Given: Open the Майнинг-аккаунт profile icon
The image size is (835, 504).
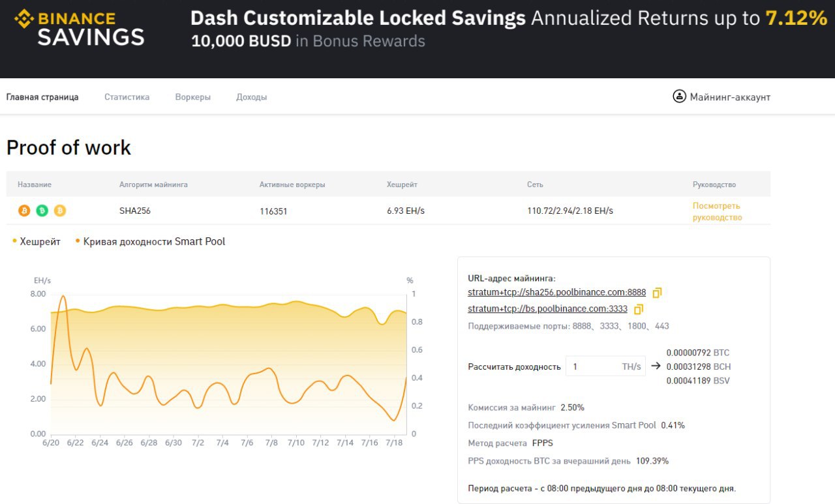Looking at the screenshot, I should 679,96.
